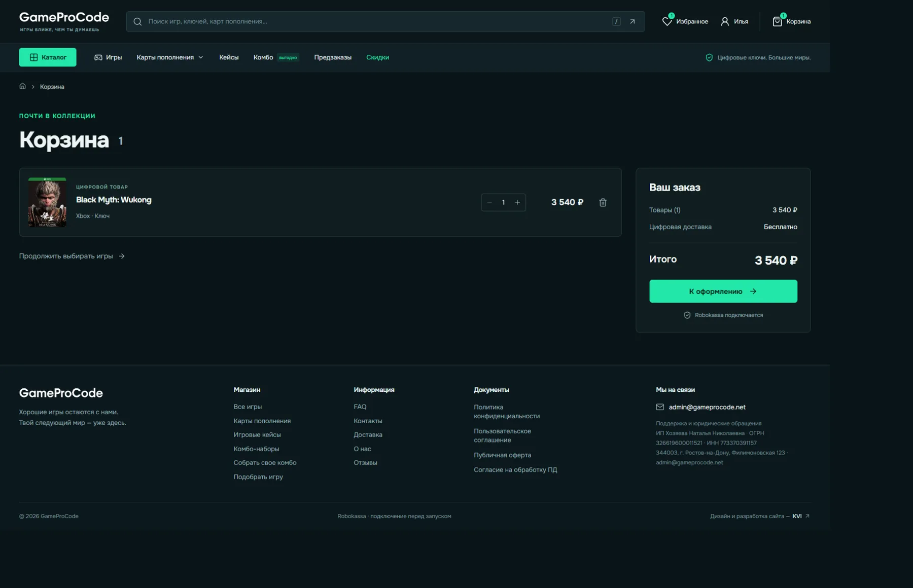Open Все игры footer link

[248, 407]
